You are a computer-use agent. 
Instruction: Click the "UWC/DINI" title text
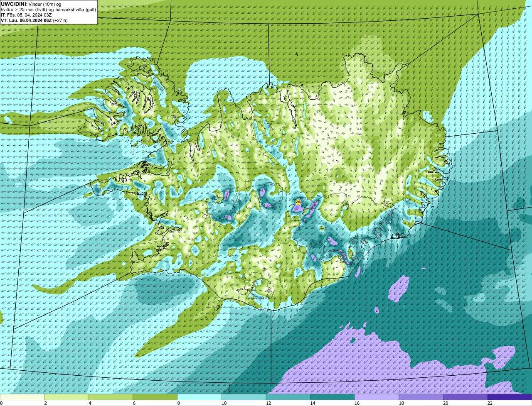[13, 4]
